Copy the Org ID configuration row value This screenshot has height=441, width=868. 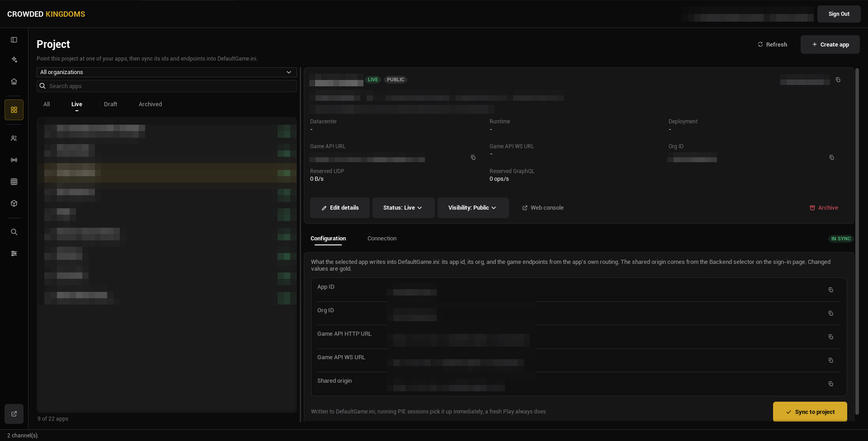pyautogui.click(x=830, y=313)
